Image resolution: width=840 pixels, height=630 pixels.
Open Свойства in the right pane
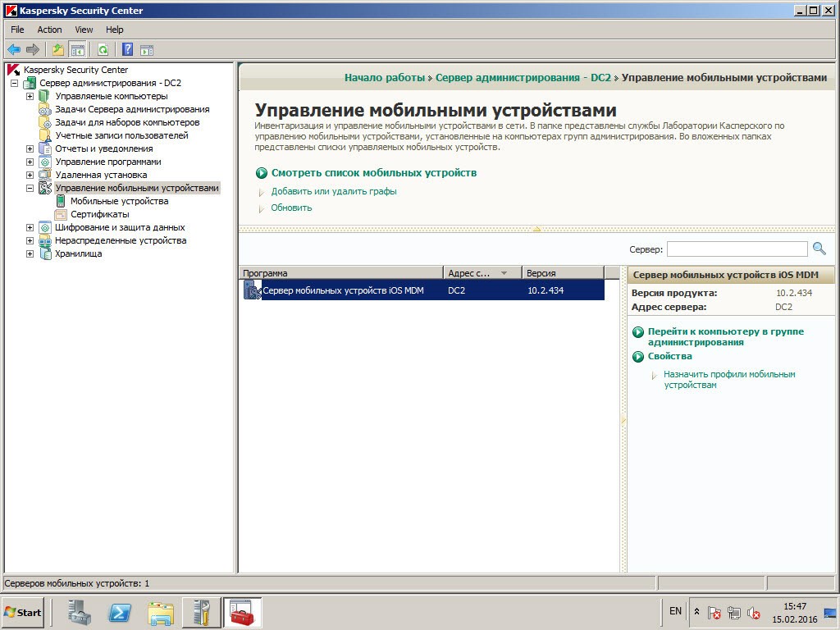(669, 356)
